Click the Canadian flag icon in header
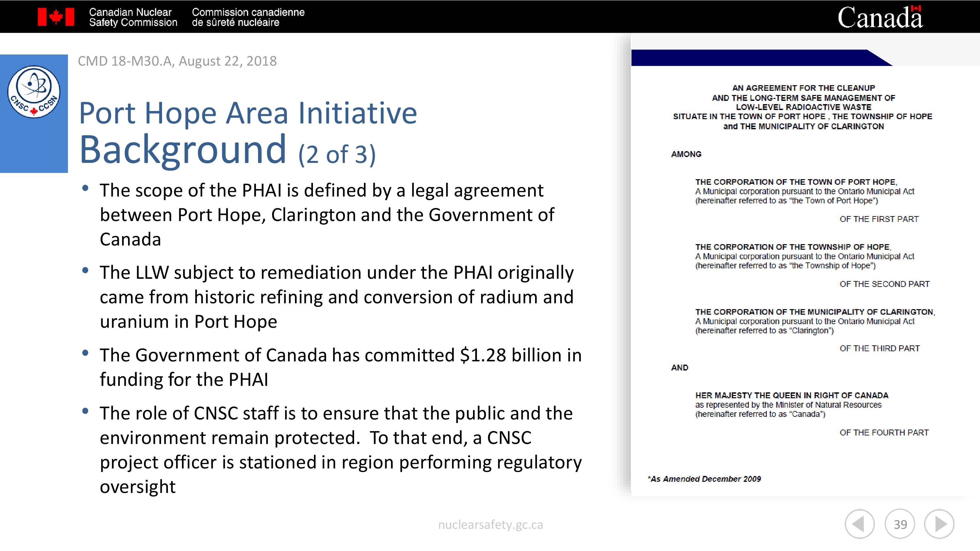 point(56,17)
